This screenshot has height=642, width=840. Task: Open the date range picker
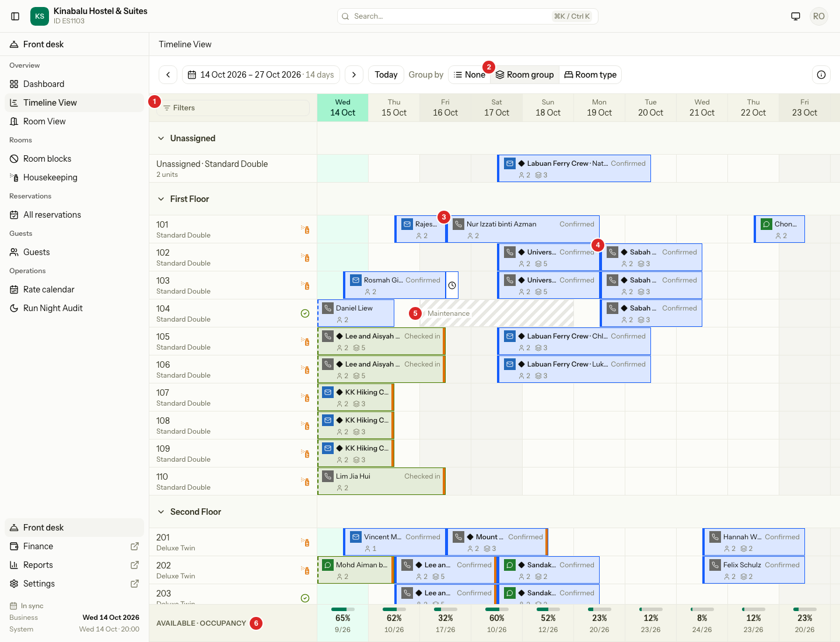coord(261,75)
